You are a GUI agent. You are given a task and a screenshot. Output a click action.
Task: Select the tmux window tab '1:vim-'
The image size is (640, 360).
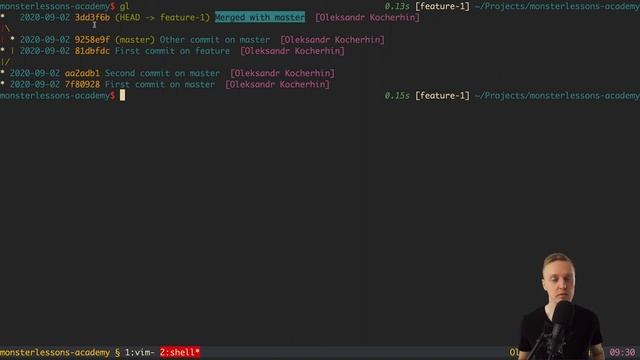coord(140,352)
